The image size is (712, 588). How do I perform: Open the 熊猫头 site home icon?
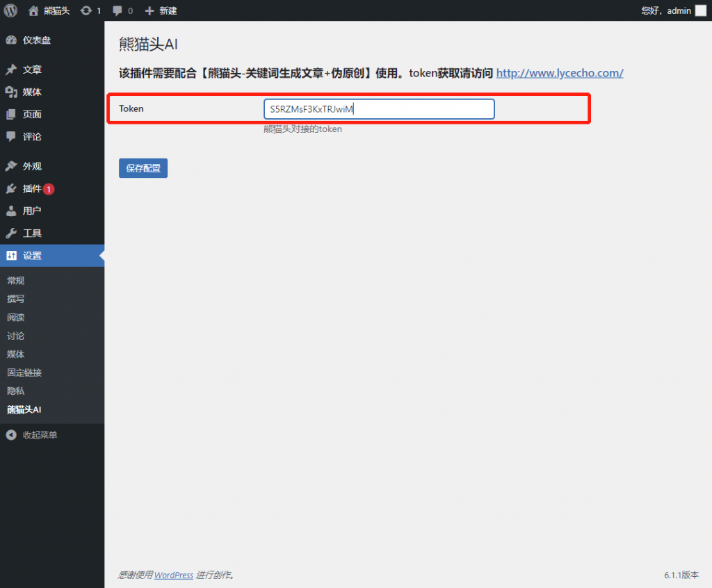33,11
